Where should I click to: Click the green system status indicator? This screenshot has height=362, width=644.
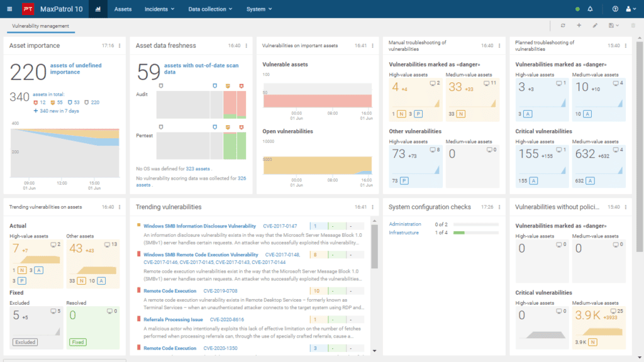(x=577, y=9)
